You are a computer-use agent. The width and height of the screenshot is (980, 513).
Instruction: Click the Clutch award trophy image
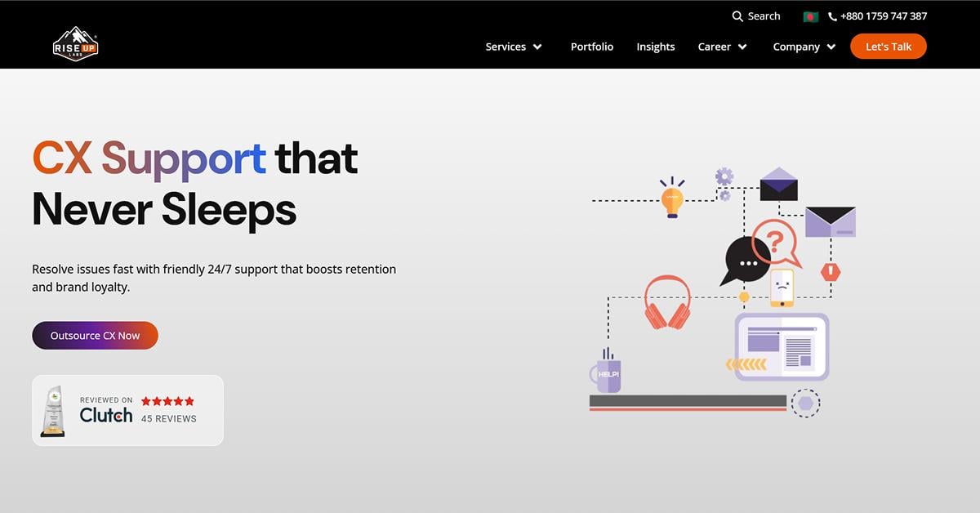[x=52, y=410]
